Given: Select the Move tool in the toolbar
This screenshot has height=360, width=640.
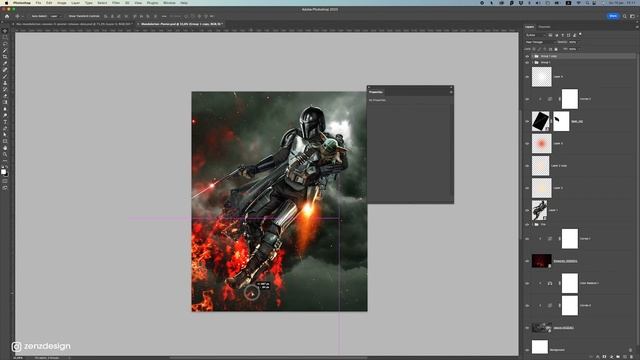Looking at the screenshot, I should (5, 31).
